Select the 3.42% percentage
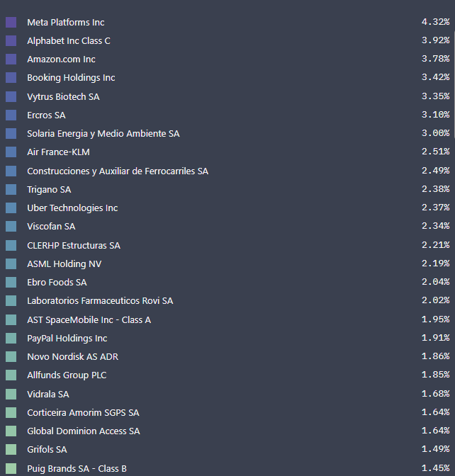 (x=436, y=77)
